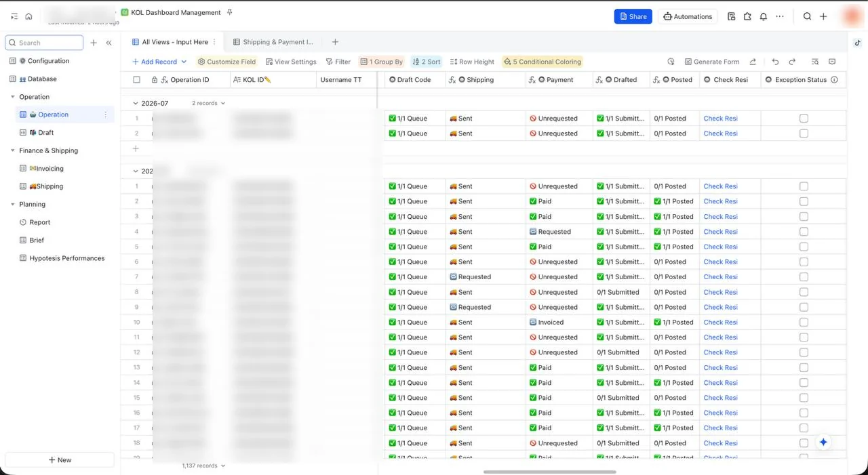This screenshot has width=868, height=475.
Task: Open the TikTok plugin icon on right rail
Action: [858, 42]
